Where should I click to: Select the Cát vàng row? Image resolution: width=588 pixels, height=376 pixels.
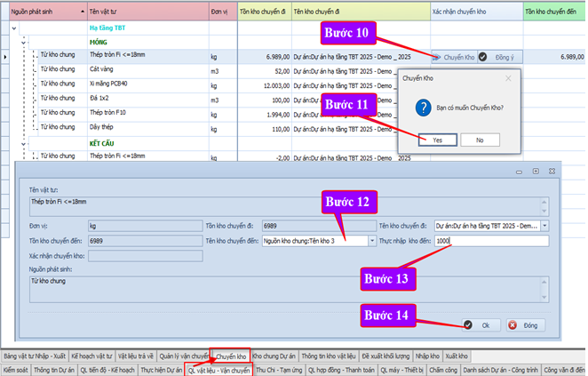tap(107, 70)
